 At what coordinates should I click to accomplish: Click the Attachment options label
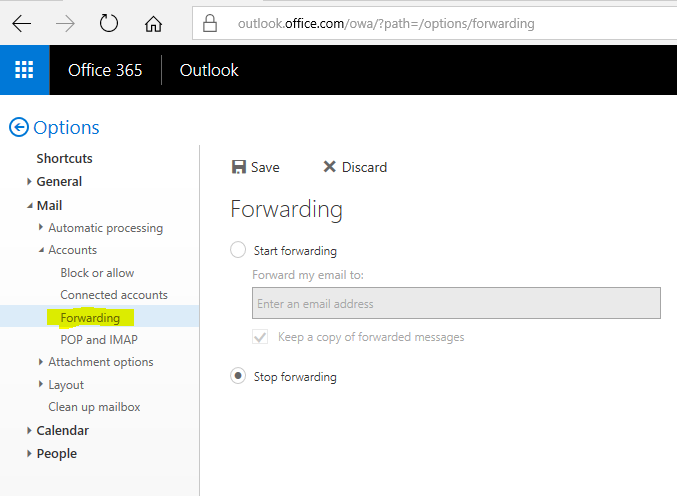[101, 362]
